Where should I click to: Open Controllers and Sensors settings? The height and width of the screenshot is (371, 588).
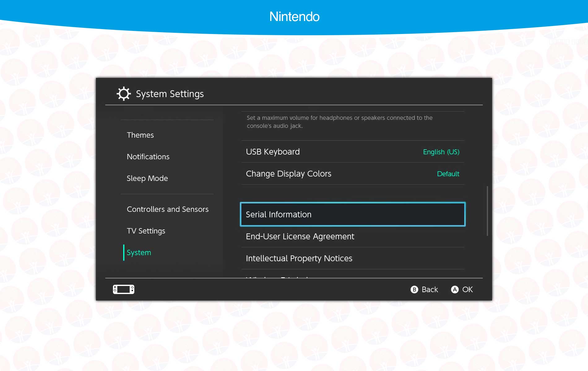167,209
